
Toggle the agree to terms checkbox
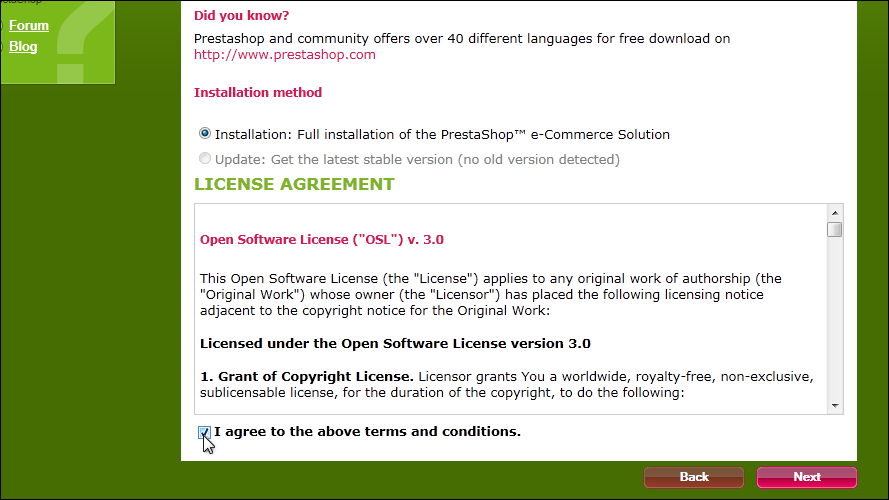point(204,433)
